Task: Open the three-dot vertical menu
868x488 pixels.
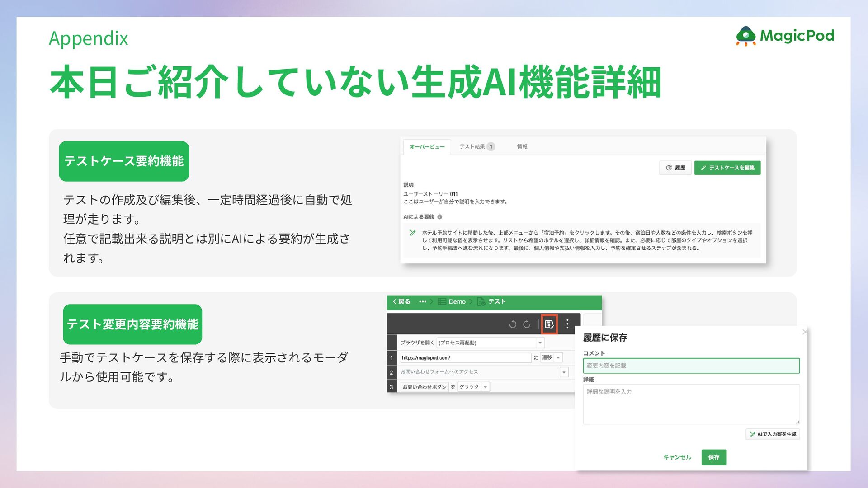Action: pos(567,324)
